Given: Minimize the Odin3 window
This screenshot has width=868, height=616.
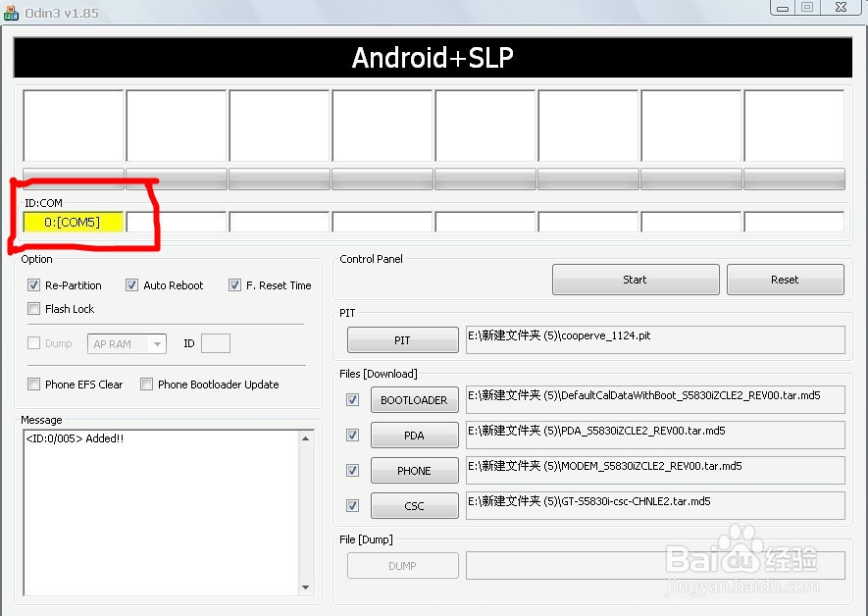Looking at the screenshot, I should tap(783, 7).
